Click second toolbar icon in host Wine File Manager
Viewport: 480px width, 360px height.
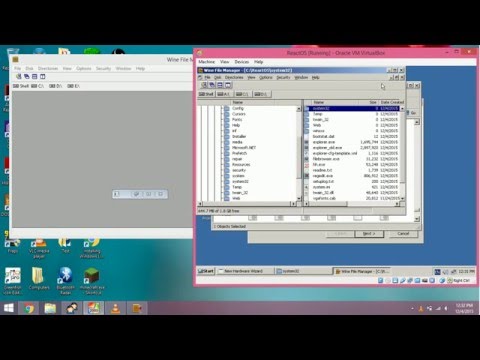pos(27,76)
